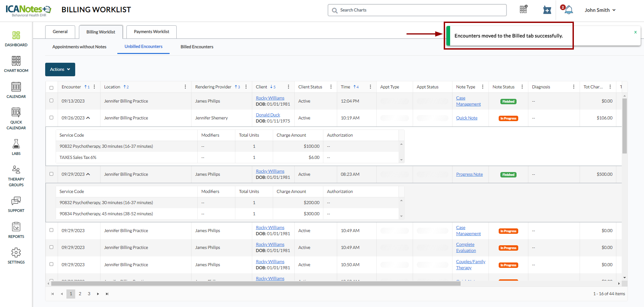Open Settings gear in sidebar
This screenshot has width=644, height=307.
(16, 256)
